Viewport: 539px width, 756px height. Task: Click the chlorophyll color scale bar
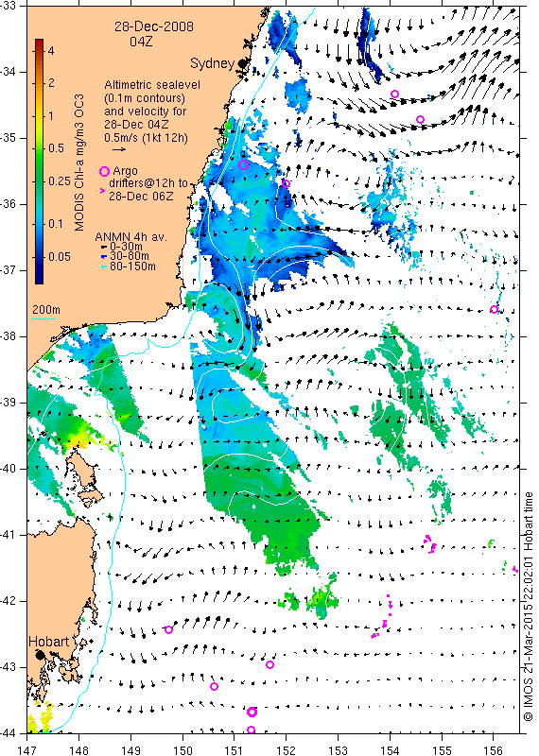[39, 161]
